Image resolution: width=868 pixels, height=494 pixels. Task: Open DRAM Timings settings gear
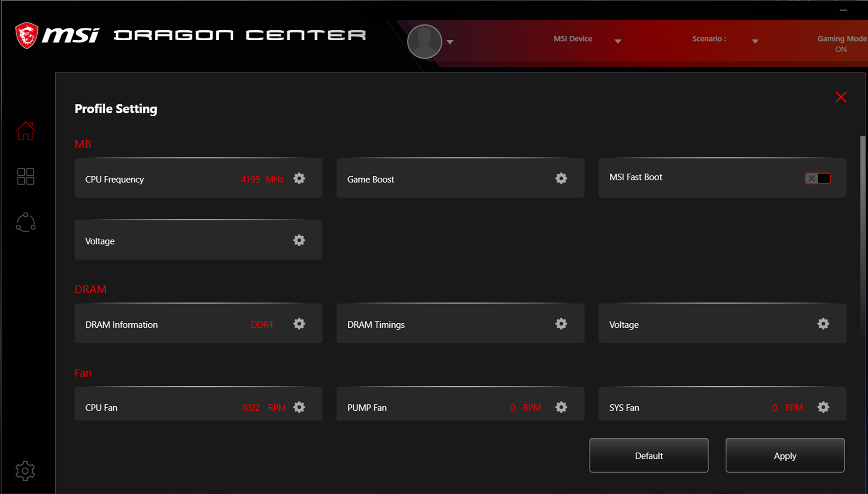pos(561,324)
